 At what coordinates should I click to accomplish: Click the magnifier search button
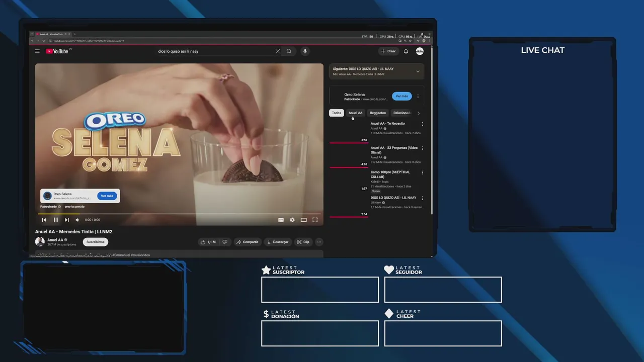pyautogui.click(x=289, y=51)
